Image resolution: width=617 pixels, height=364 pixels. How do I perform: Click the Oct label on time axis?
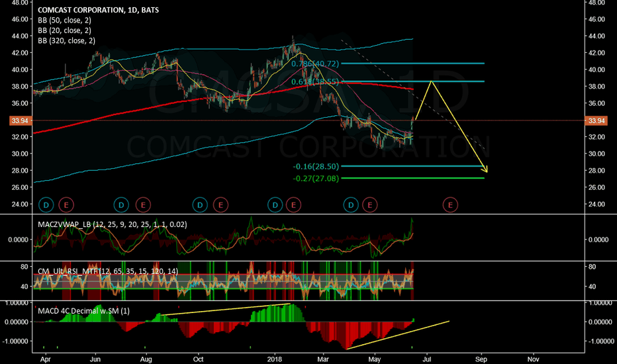pos(199,359)
